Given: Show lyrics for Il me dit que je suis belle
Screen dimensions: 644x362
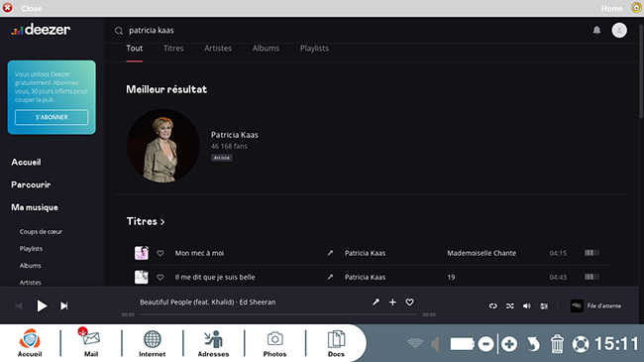Looking at the screenshot, I should click(x=330, y=278).
